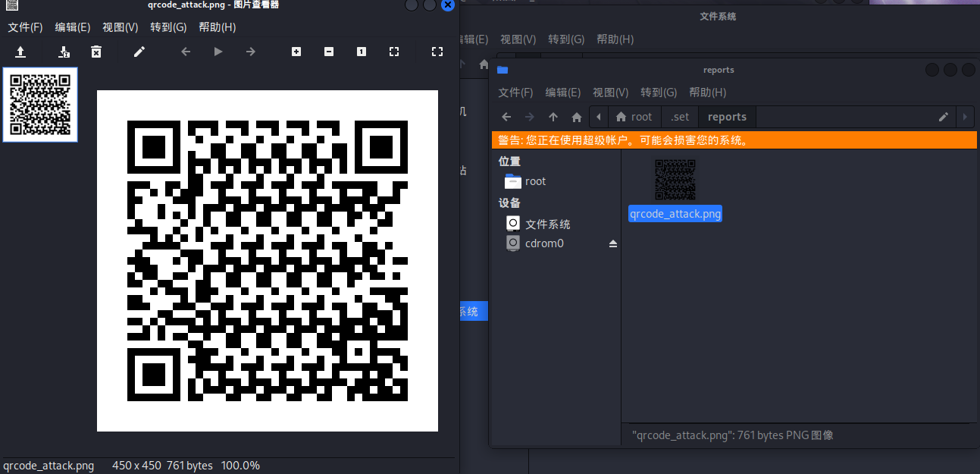Click the save copy icon in image viewer
Screen dimensions: 980x474
[x=64, y=52]
